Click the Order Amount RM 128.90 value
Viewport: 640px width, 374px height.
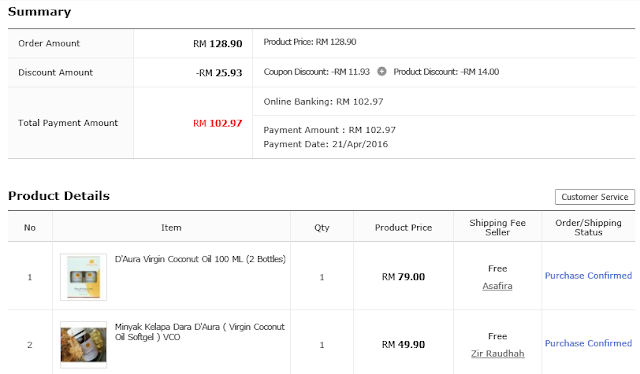218,44
